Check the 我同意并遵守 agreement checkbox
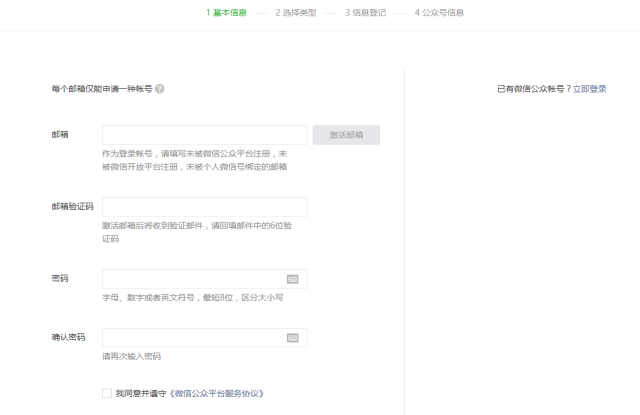Image resolution: width=640 pixels, height=415 pixels. tap(107, 394)
